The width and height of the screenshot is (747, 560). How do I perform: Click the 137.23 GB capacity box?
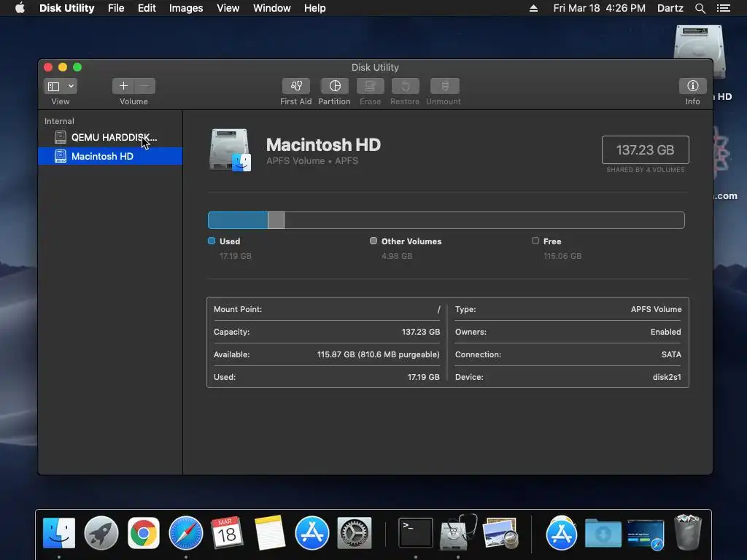click(645, 150)
